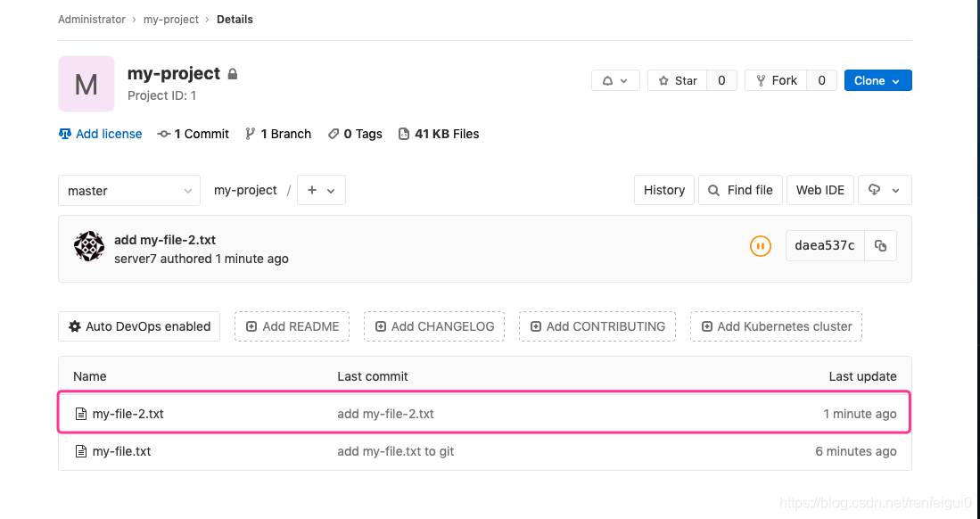The width and height of the screenshot is (980, 519).
Task: Click Add Kubernetes cluster button
Action: point(776,326)
